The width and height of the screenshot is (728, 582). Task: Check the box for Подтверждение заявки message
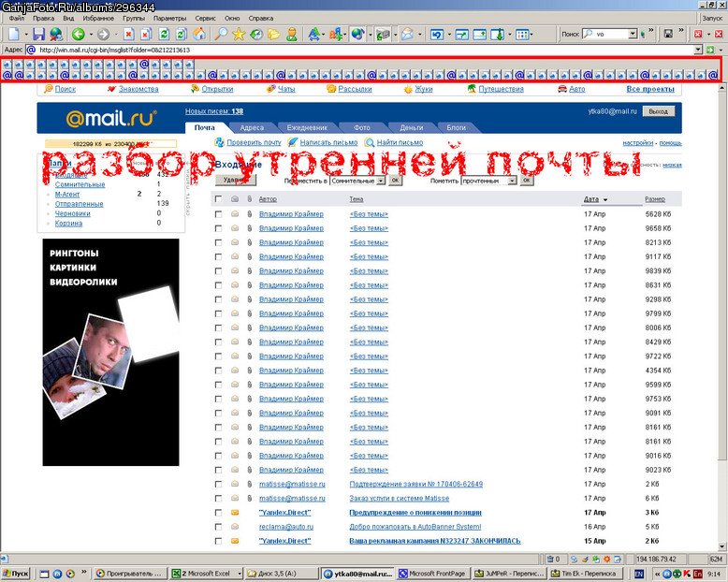pos(218,484)
